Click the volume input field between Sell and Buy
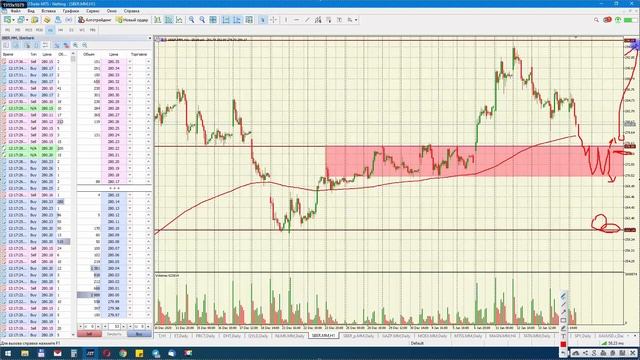Image resolution: width=640 pixels, height=360 pixels. pos(115,327)
